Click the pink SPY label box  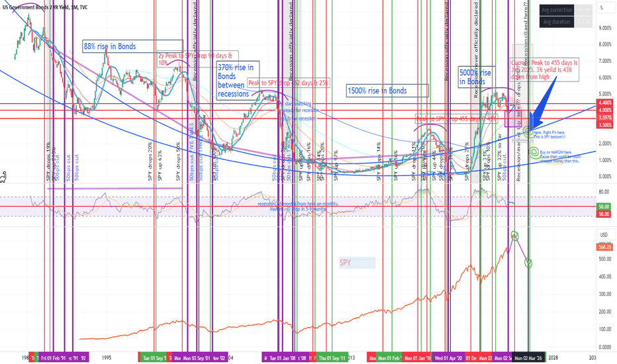357,263
